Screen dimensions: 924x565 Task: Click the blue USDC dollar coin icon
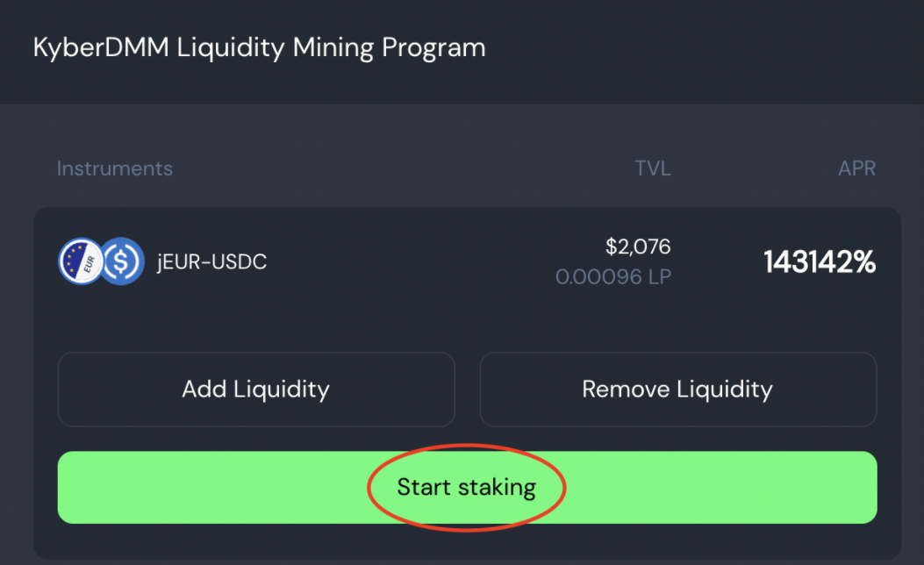122,261
